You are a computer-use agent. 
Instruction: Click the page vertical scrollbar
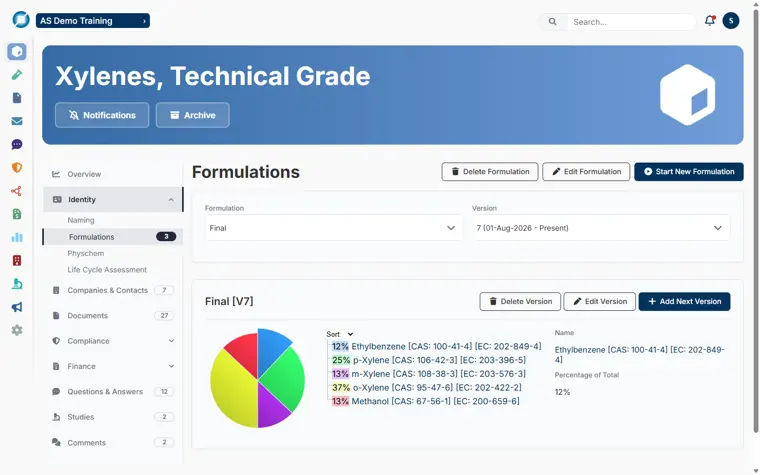coord(756,220)
